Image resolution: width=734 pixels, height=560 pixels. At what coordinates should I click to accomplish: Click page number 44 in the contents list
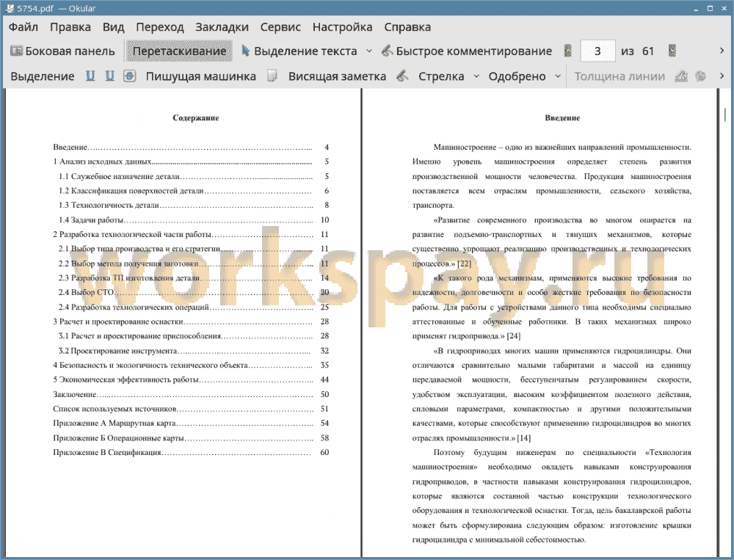324,379
